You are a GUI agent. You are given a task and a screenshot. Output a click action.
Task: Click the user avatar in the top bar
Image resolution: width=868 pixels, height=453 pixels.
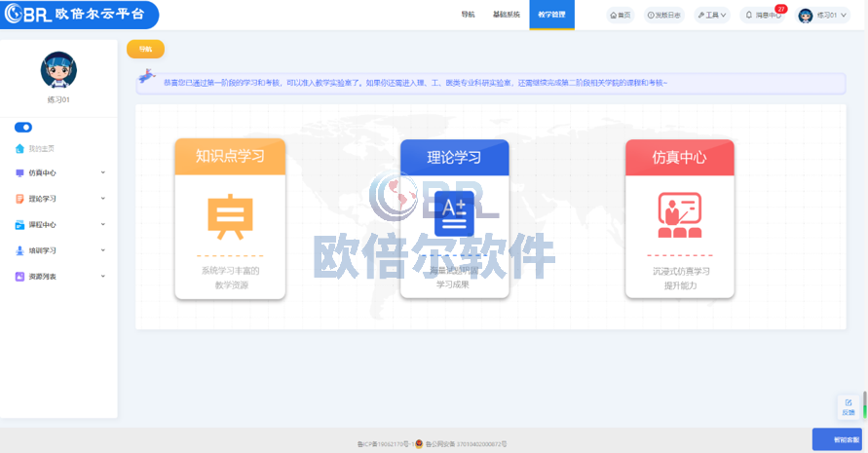click(806, 16)
